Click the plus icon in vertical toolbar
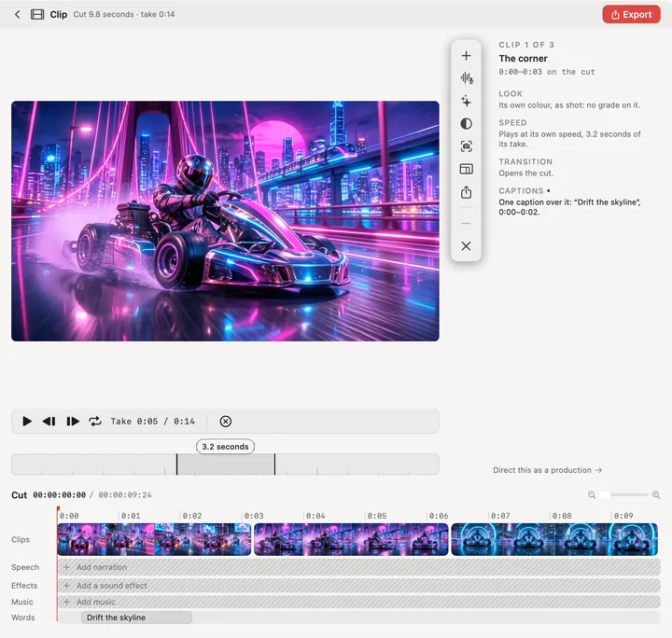This screenshot has height=638, width=672. pos(466,56)
